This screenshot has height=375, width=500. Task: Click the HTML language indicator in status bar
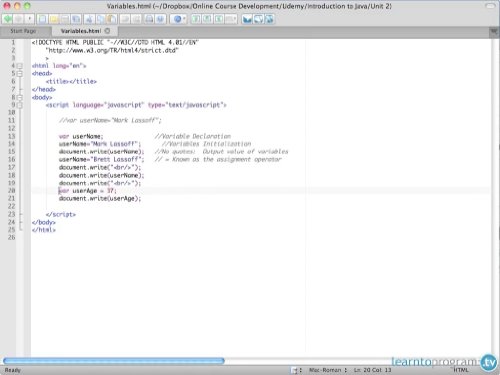[x=461, y=370]
